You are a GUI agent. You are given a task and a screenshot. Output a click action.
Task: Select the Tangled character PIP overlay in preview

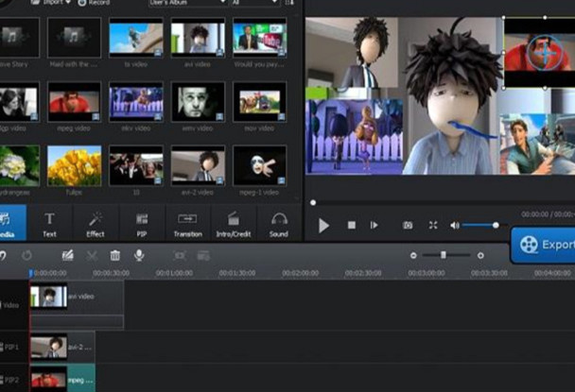coord(537,144)
